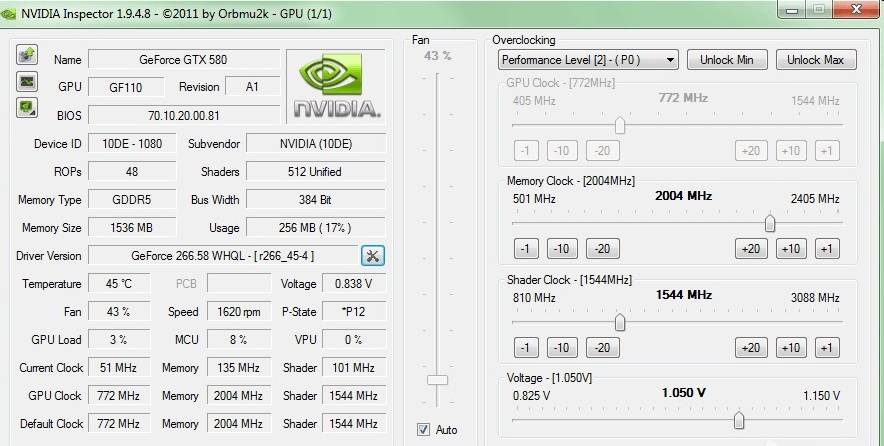Click the Subvendor field NVIDIA (10DE)

pos(316,143)
